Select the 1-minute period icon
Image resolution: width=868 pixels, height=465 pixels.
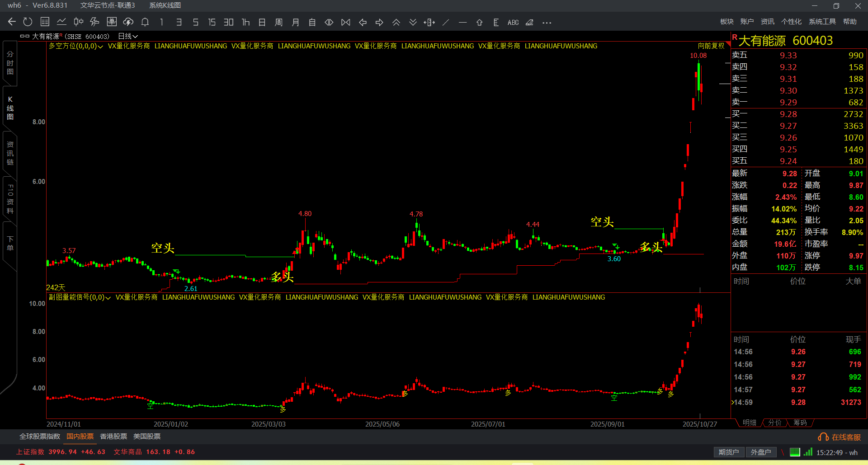point(162,22)
